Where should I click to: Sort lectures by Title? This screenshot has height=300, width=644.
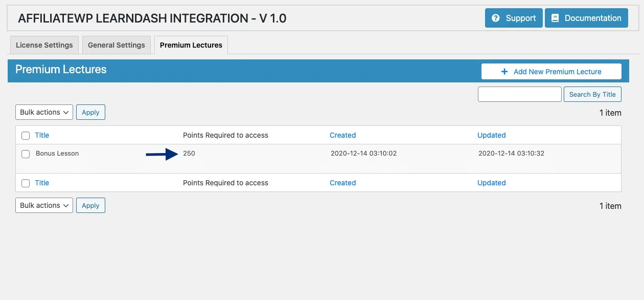[42, 135]
